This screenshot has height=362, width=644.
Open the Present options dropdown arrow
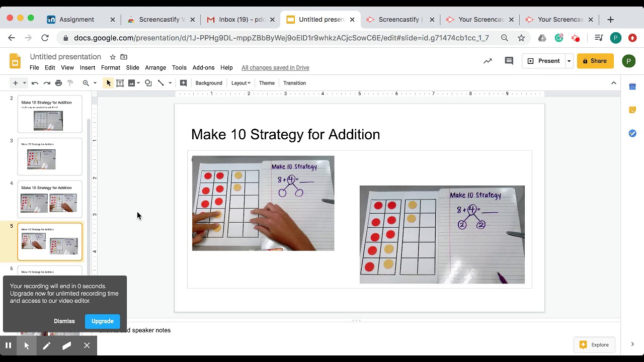(x=569, y=61)
